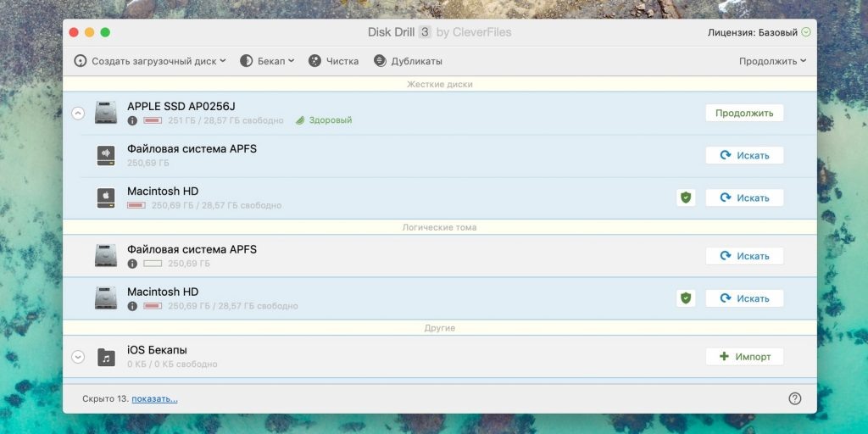868x434 pixels.
Task: Click the green fullscreen window button
Action: tap(105, 33)
